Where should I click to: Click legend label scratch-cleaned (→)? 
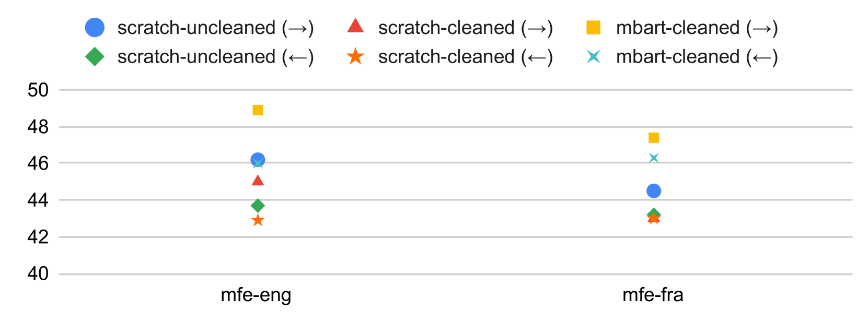click(x=465, y=28)
